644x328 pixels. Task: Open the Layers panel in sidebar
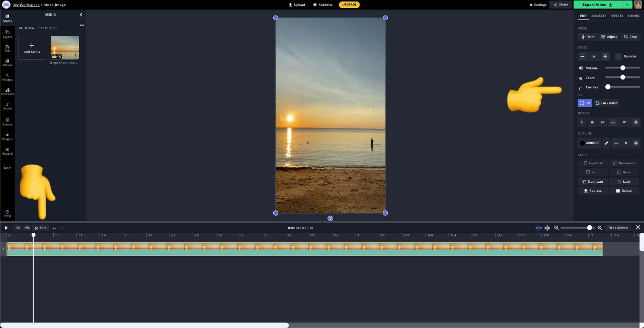(8, 34)
